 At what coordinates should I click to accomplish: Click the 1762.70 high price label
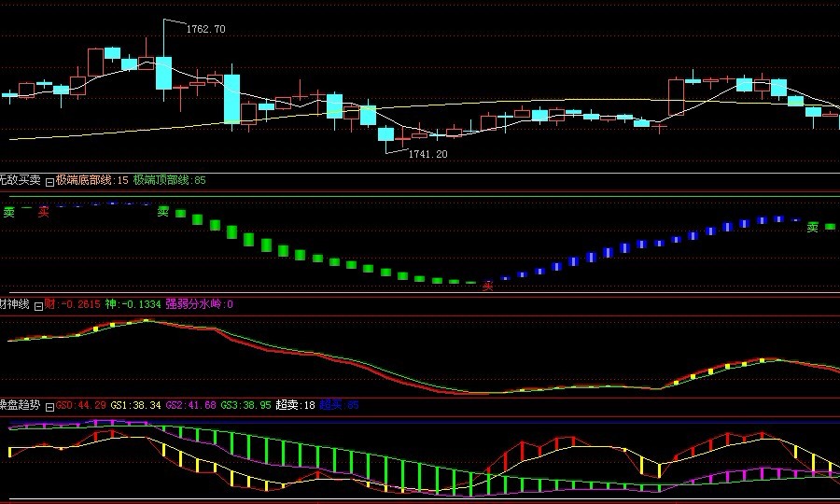click(x=205, y=29)
